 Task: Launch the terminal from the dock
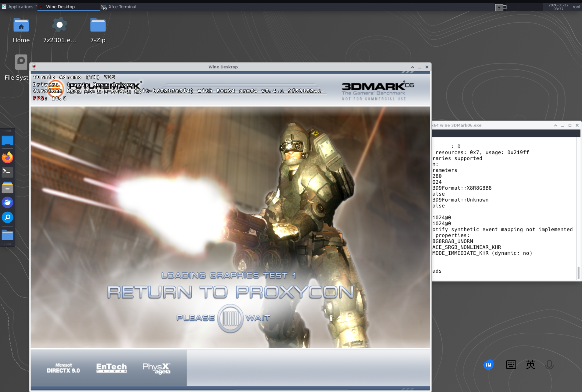coord(7,172)
